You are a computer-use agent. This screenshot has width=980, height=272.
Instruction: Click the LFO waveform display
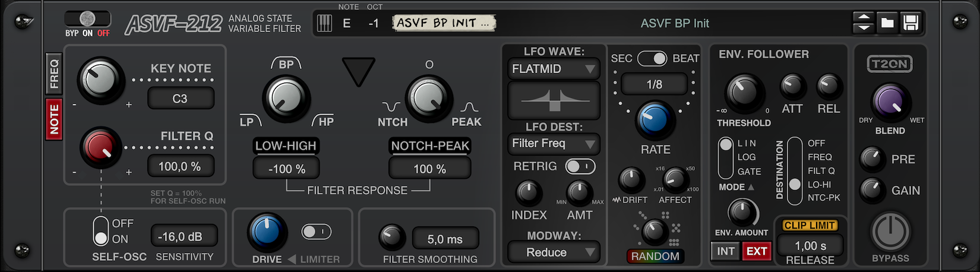tap(554, 100)
